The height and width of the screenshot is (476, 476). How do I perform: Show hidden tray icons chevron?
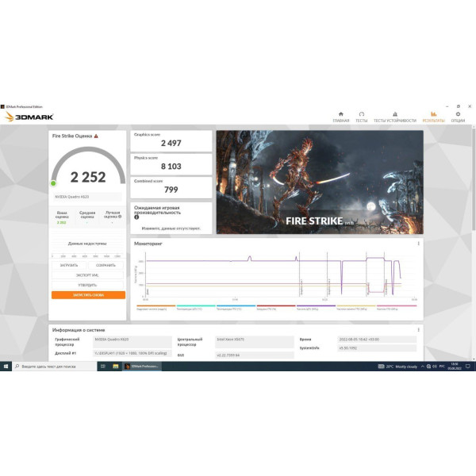422,367
